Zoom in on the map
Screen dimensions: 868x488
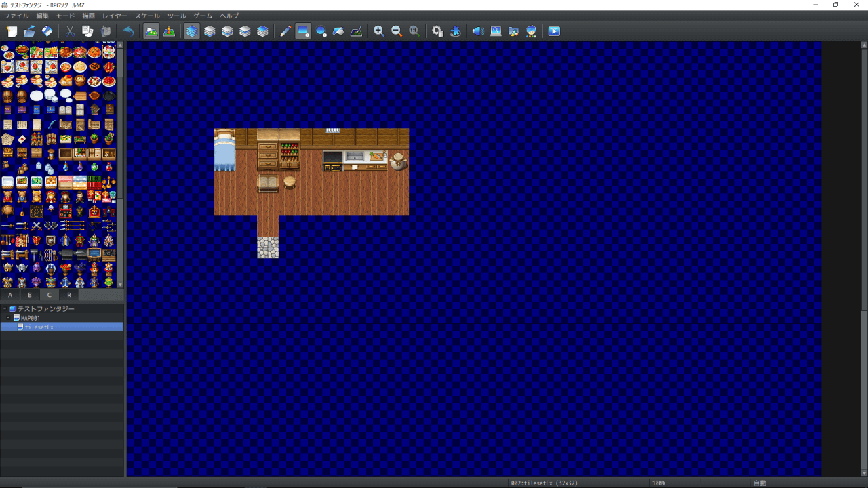(379, 31)
